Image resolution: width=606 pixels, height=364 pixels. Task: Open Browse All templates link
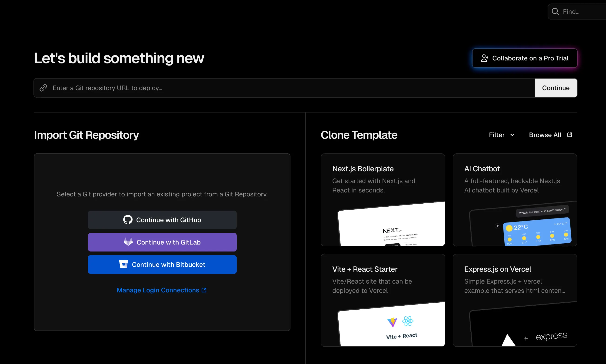[x=545, y=135]
